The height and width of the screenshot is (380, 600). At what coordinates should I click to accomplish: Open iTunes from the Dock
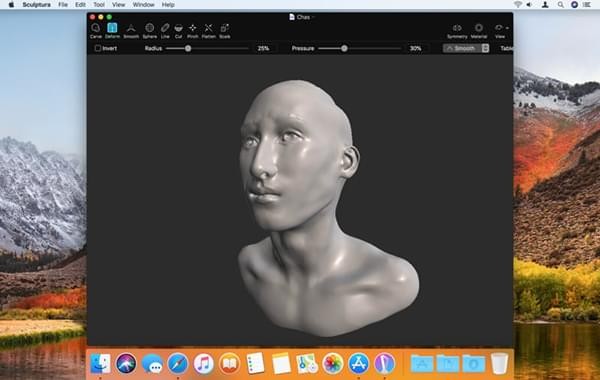[x=203, y=363]
